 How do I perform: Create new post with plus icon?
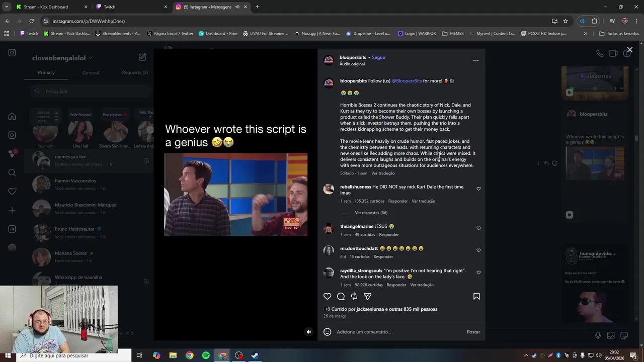pos(12,210)
